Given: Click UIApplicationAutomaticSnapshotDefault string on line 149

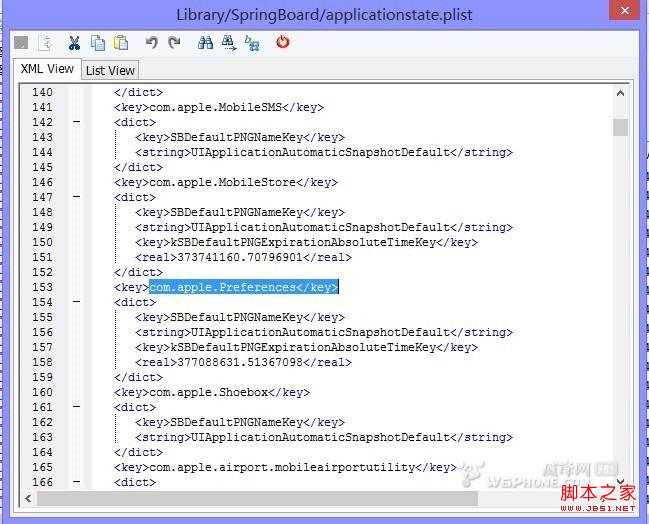Looking at the screenshot, I should coord(320,227).
